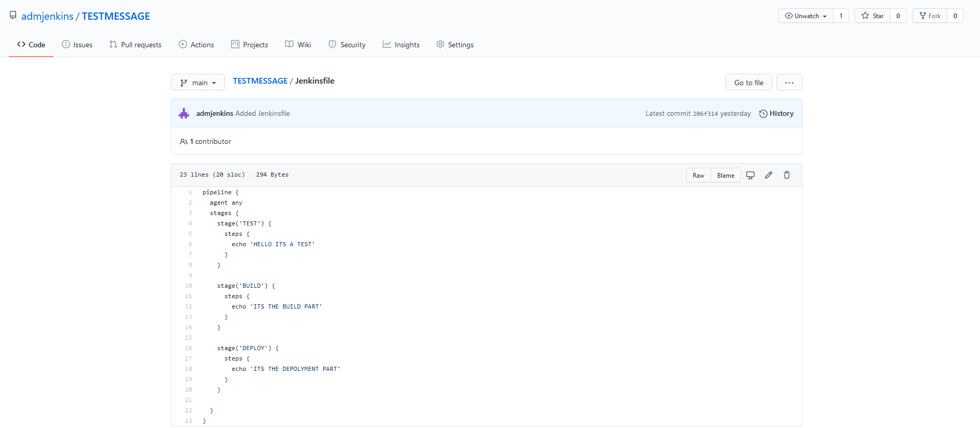The width and height of the screenshot is (980, 428).
Task: Fork the repository
Action: [930, 16]
